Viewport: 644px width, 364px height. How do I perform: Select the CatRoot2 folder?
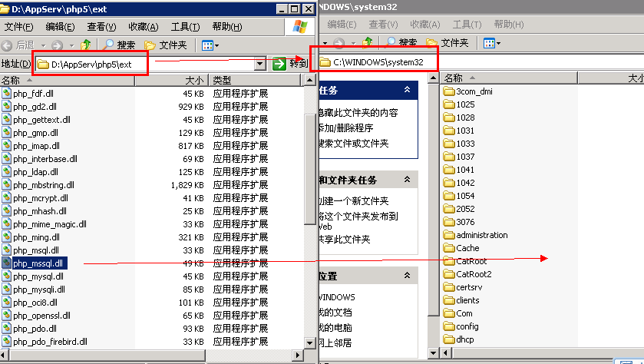pyautogui.click(x=473, y=274)
